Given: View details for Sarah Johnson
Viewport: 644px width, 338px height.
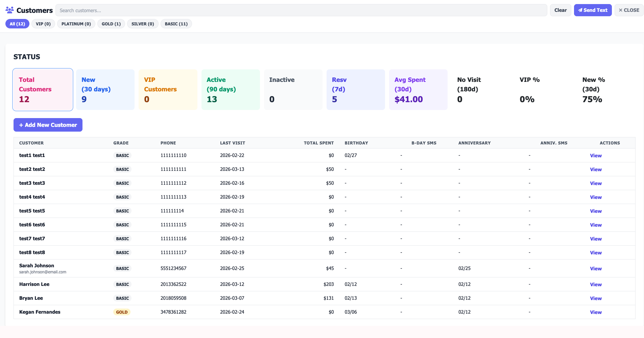Looking at the screenshot, I should pyautogui.click(x=596, y=268).
